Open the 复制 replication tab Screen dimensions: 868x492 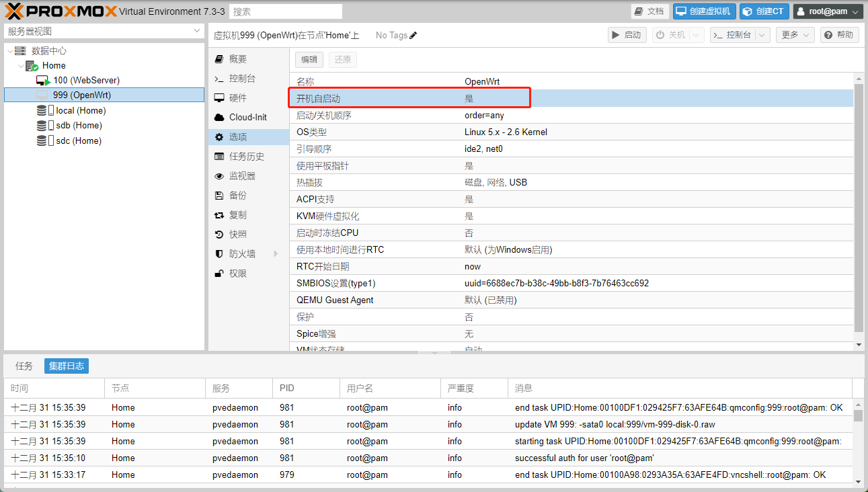[x=249, y=215]
